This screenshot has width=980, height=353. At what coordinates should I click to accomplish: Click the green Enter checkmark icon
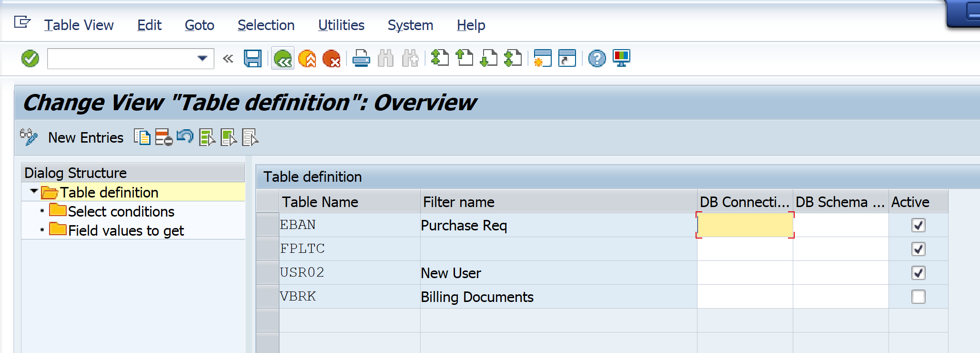click(x=30, y=59)
